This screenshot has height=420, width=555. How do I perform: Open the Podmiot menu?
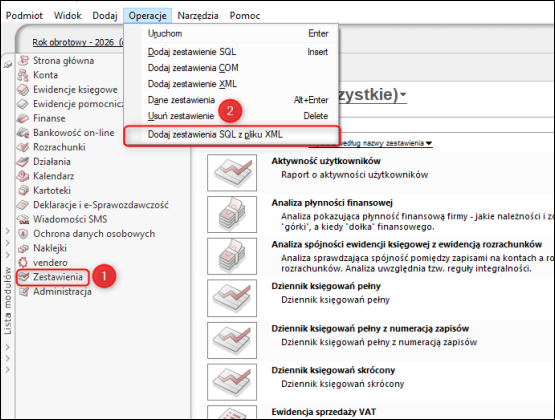pyautogui.click(x=24, y=16)
